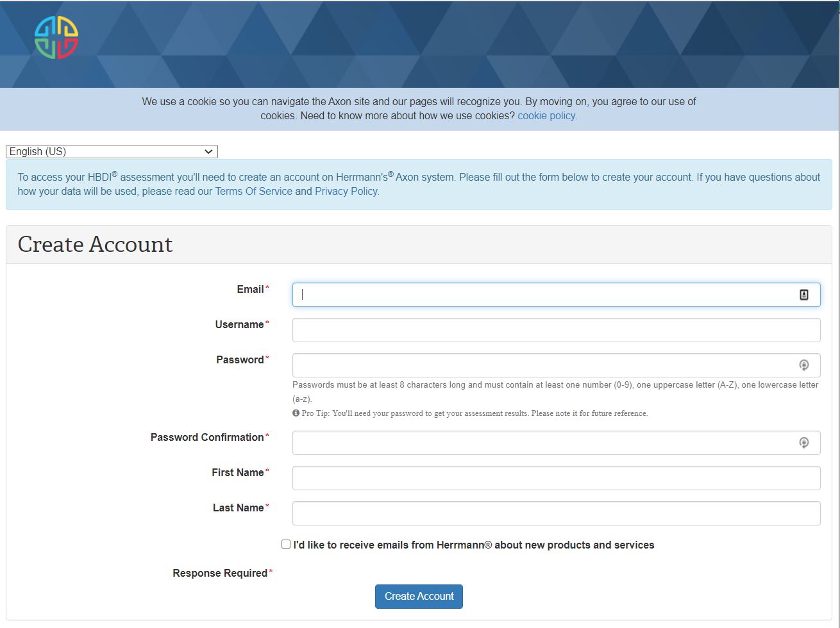Click the contact autofill icon in Email field

click(803, 295)
